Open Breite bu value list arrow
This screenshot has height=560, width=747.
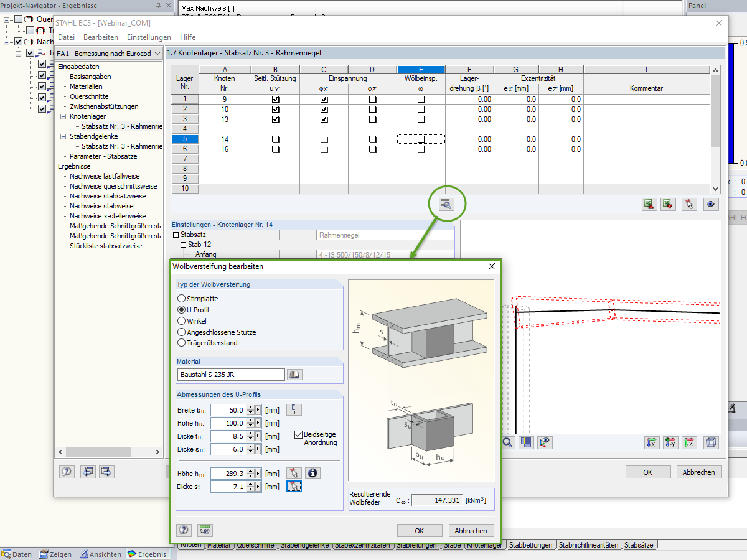(259, 410)
